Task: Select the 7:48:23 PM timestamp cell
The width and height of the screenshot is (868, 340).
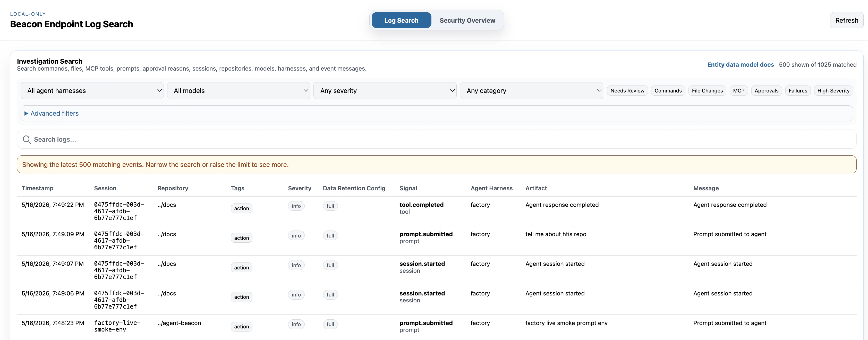Action: (53, 323)
